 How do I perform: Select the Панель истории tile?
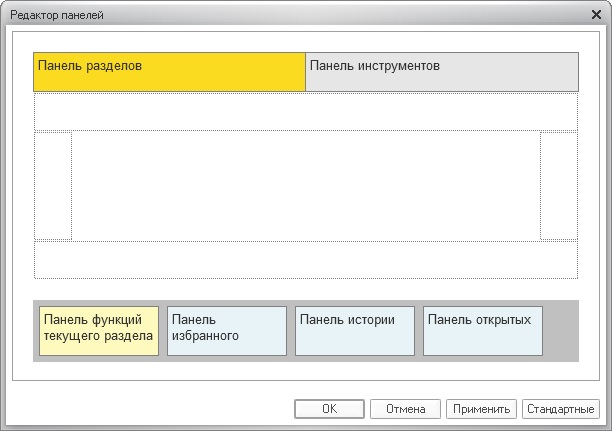click(355, 331)
